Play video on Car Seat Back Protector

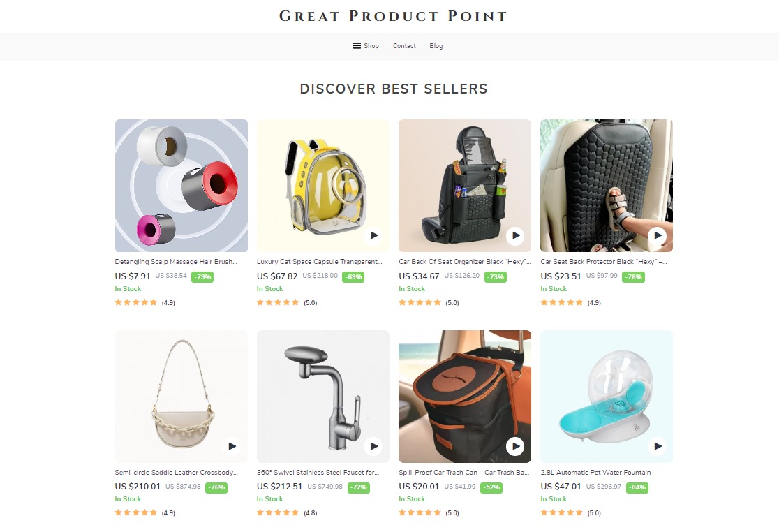click(x=658, y=235)
